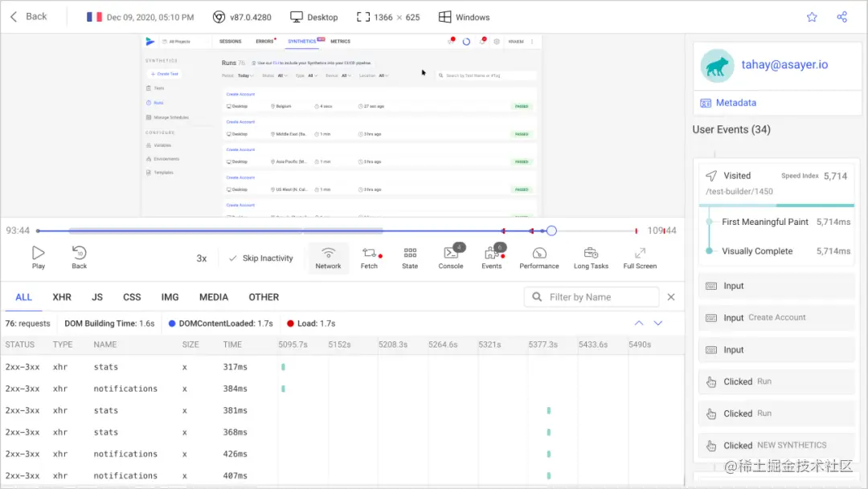Click the DOMContentLoaded 1.7s indicator
Screen dimensions: 868x489
220,324
